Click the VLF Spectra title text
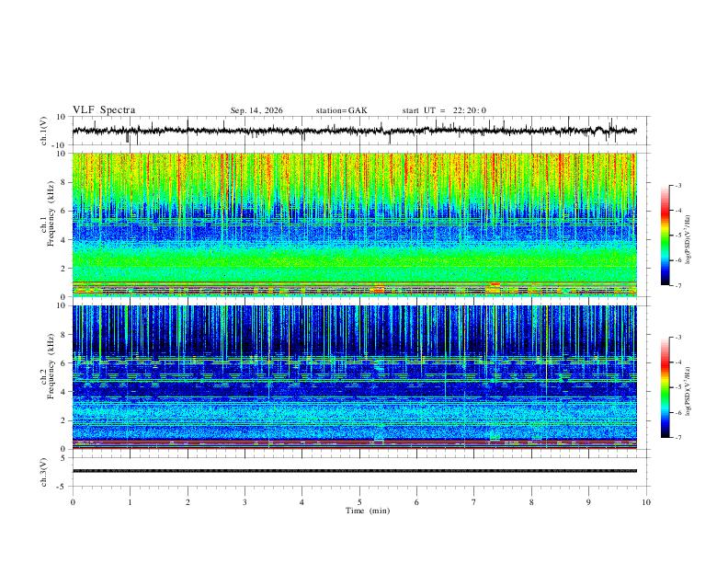Screen dimensions: 728x563 (104, 110)
